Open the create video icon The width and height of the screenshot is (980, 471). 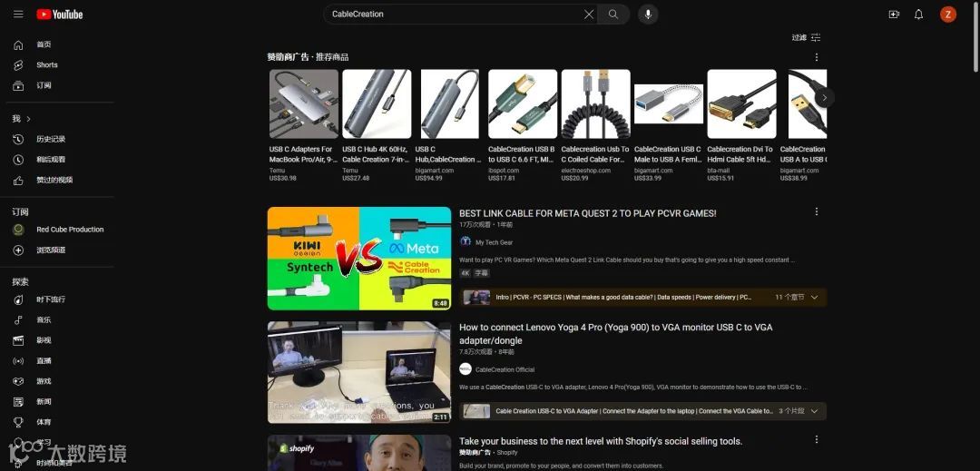click(x=894, y=15)
